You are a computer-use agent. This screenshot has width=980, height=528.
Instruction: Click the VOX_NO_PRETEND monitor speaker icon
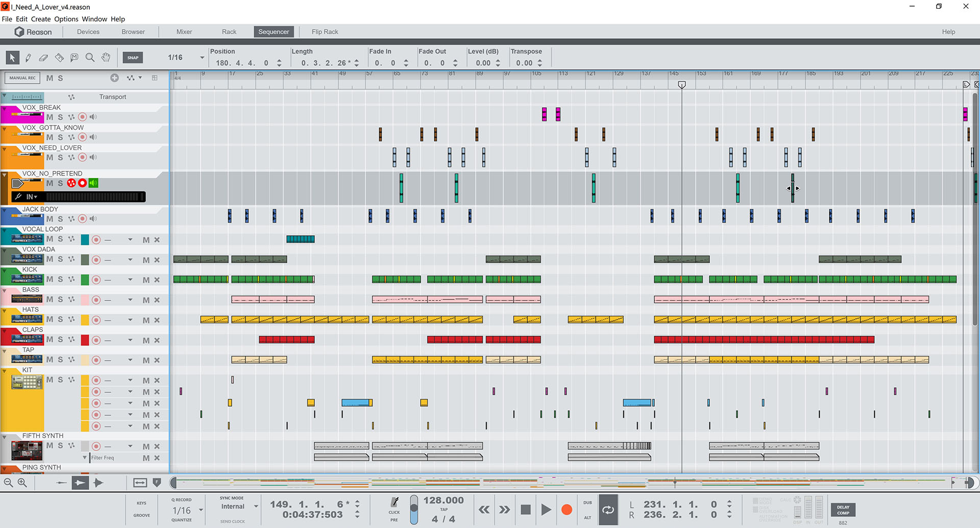coord(93,183)
